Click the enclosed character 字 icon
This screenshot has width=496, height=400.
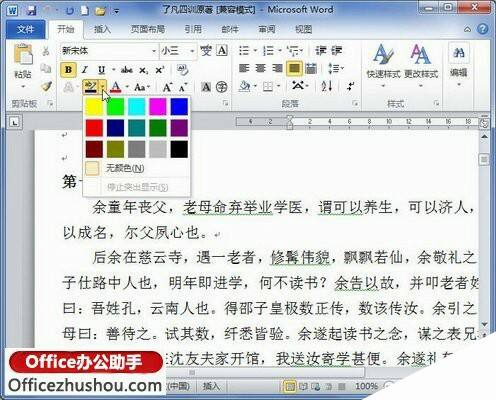pyautogui.click(x=222, y=87)
